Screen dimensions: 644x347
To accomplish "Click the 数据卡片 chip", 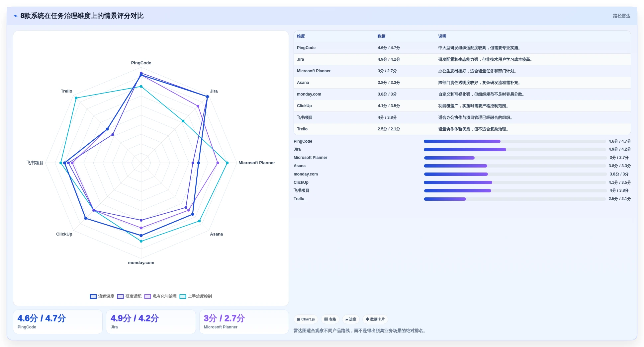I will (x=375, y=319).
